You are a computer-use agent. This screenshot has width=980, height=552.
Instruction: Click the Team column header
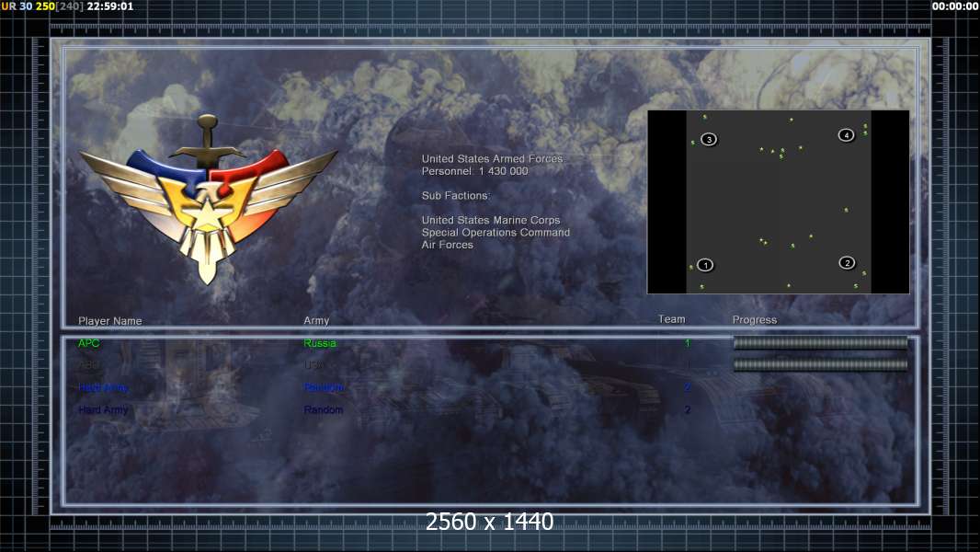672,319
